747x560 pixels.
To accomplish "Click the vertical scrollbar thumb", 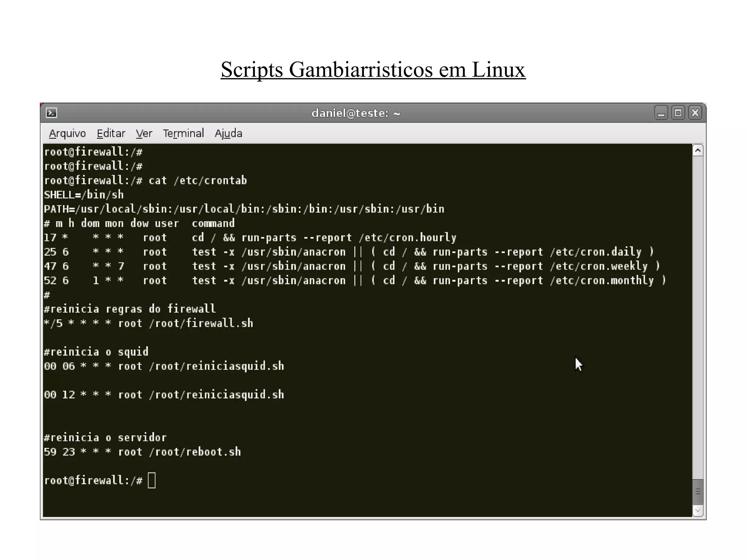I will point(698,492).
